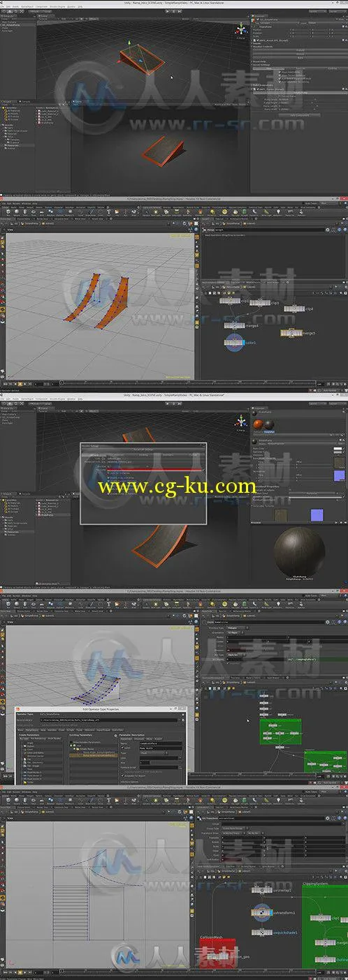Screen dimensions: 348x980
Task: Click the orientation gizmo in the Unity scene with the selected ramp
Action: tap(241, 29)
